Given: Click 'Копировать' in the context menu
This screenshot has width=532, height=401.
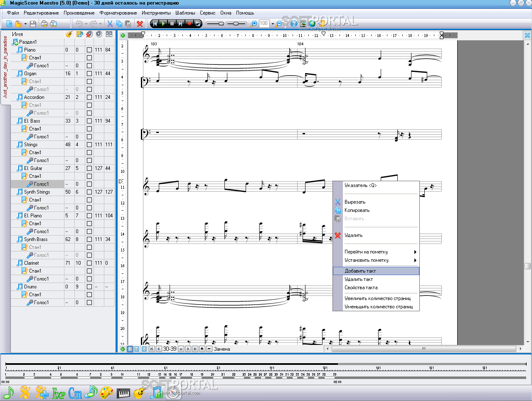Looking at the screenshot, I should coord(376,210).
